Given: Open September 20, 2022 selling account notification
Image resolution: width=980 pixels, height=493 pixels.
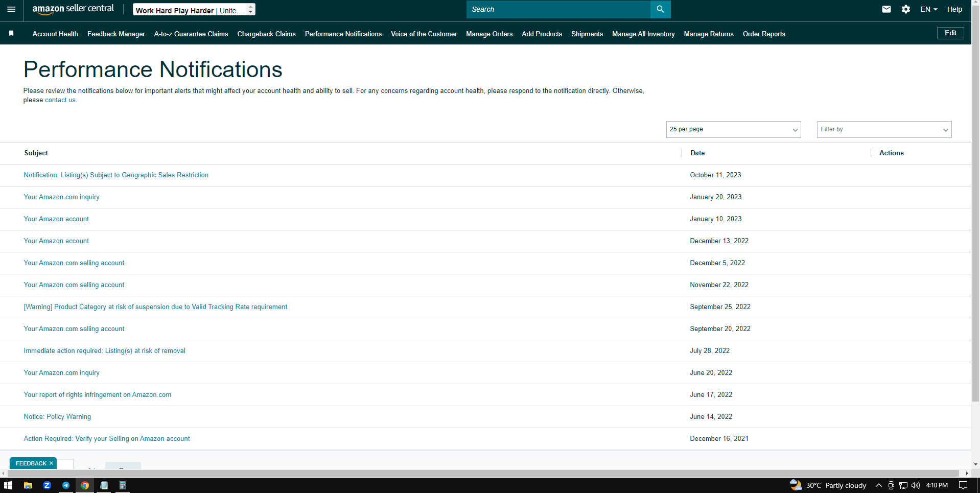Looking at the screenshot, I should click(74, 329).
